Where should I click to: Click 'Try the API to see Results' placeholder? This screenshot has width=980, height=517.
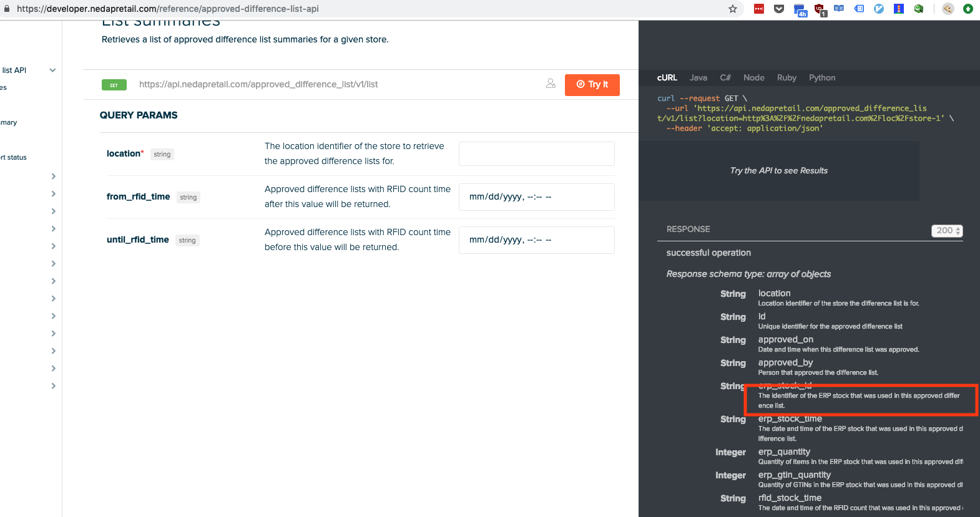coord(779,171)
